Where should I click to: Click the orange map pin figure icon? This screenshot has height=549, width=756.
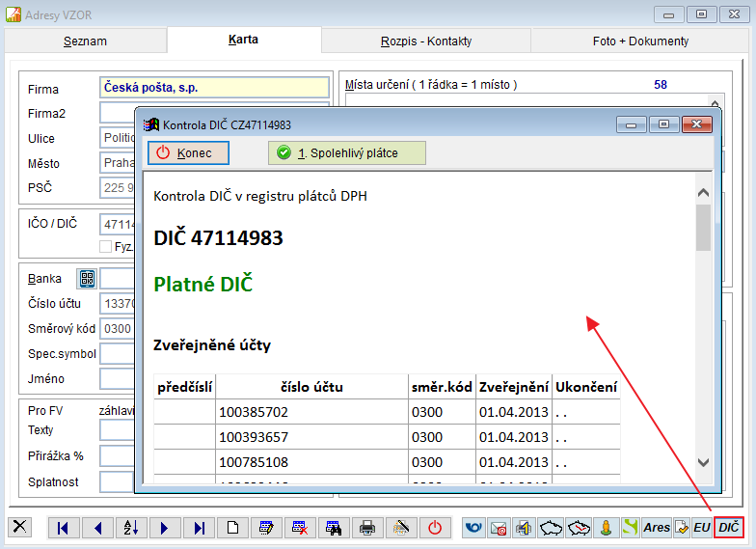606,528
